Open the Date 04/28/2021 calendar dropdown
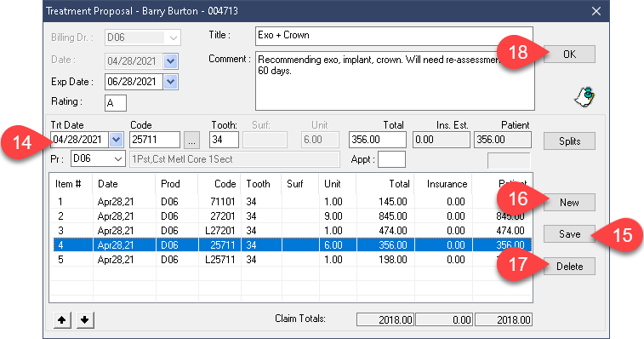Image resolution: width=644 pixels, height=339 pixels. pos(170,61)
